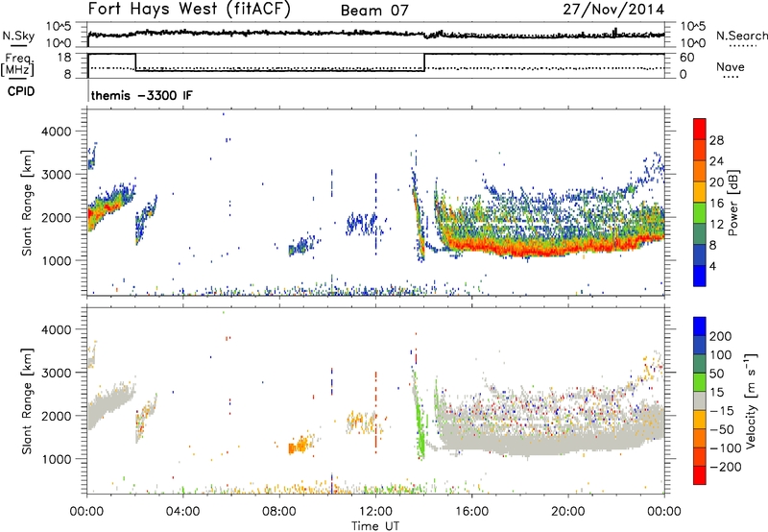Viewport: 768px width, 532px height.
Task: Select the bright green 15–50 velocity segment
Action: point(700,382)
